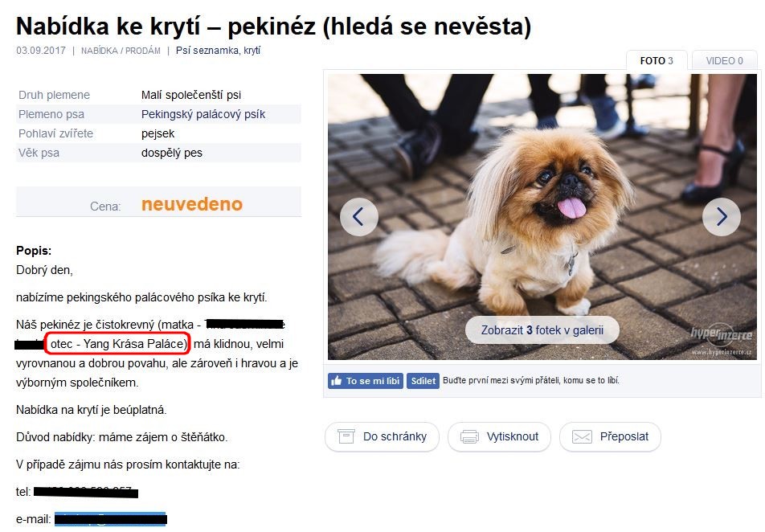This screenshot has width=765, height=532.
Task: Like the ad with To se mi líbí
Action: tap(366, 381)
